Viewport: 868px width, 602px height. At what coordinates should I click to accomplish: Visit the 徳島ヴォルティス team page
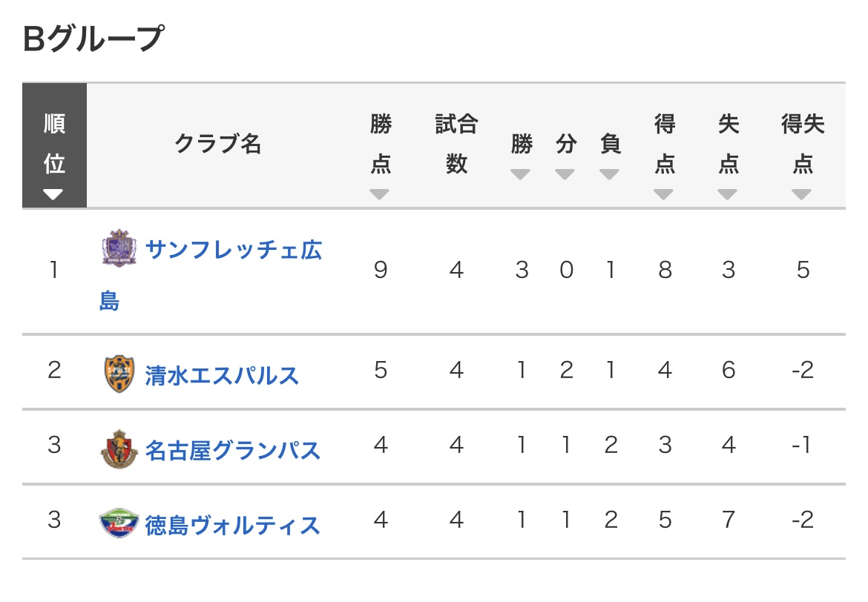(233, 525)
